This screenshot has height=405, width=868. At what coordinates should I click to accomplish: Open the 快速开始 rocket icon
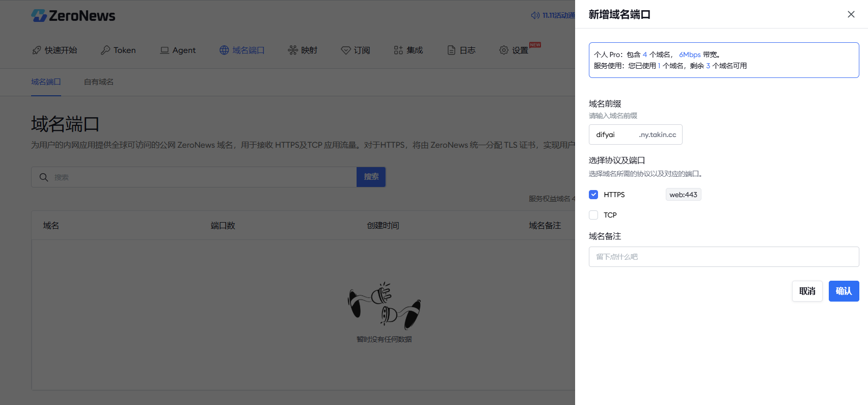tap(37, 50)
